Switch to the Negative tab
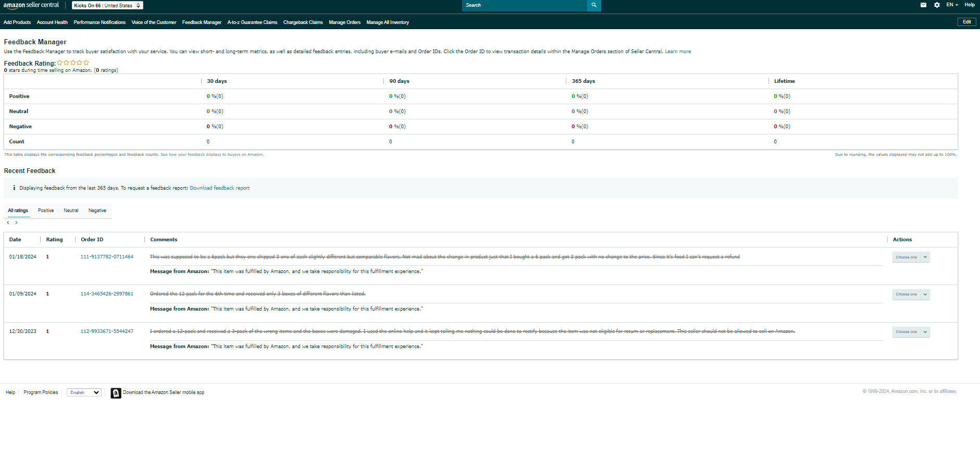This screenshot has height=457, width=980. pos(97,211)
